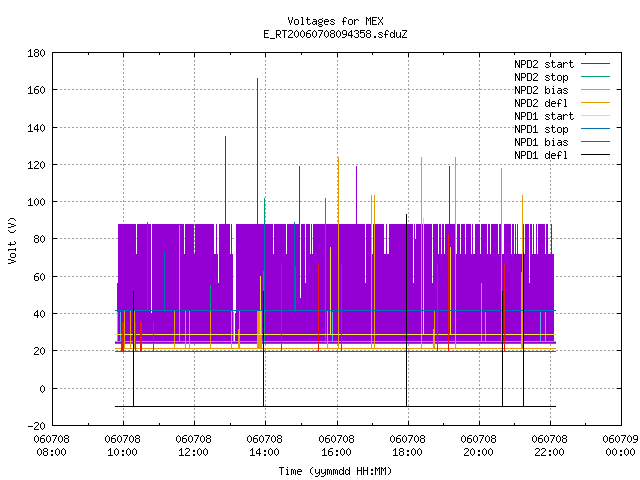Click the 'NPD2 stop' legend label
This screenshot has height=480, width=640.
(541, 77)
